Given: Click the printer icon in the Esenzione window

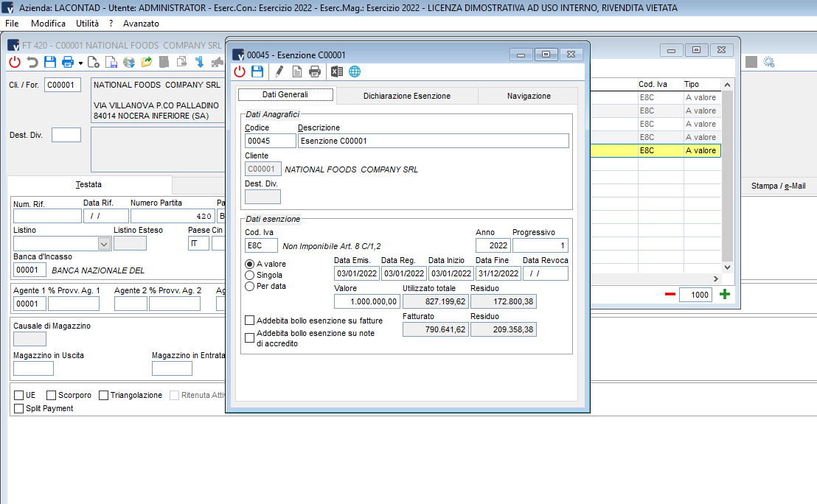Looking at the screenshot, I should click(x=315, y=71).
